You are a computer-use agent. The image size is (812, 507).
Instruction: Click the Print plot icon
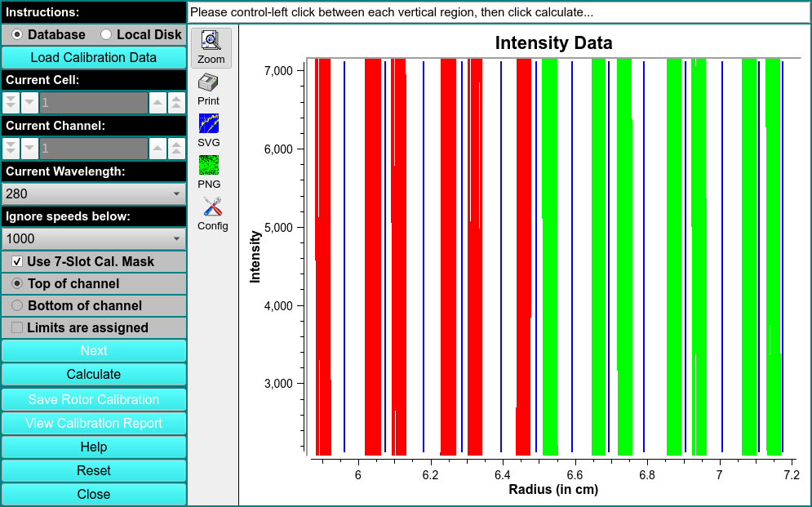[x=209, y=89]
